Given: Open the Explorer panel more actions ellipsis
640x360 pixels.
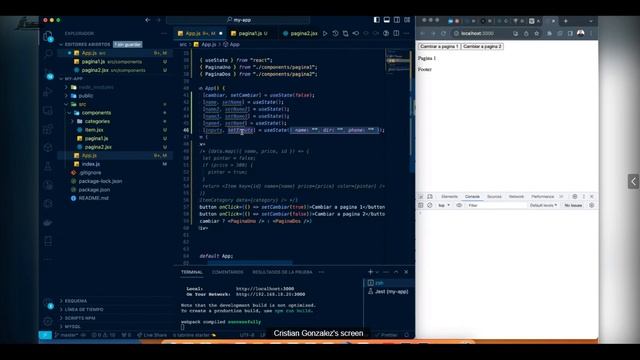Looking at the screenshot, I should (x=164, y=33).
